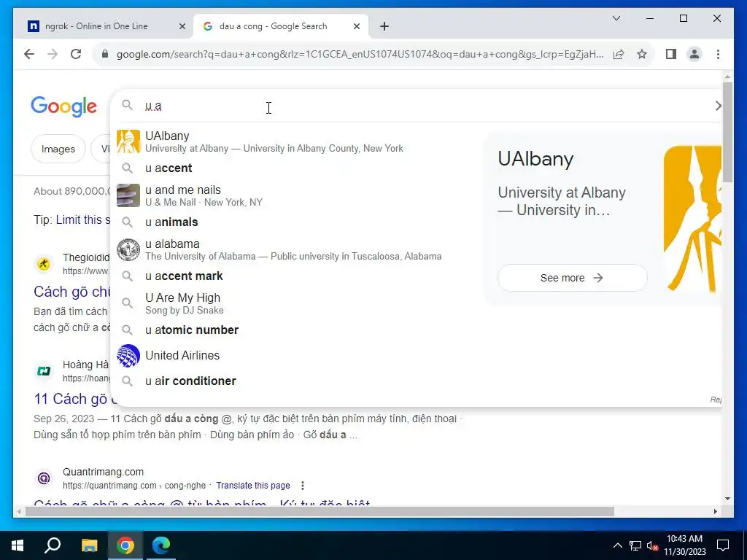Click the magnifier icon in search box
The height and width of the screenshot is (560, 747).
(x=127, y=105)
